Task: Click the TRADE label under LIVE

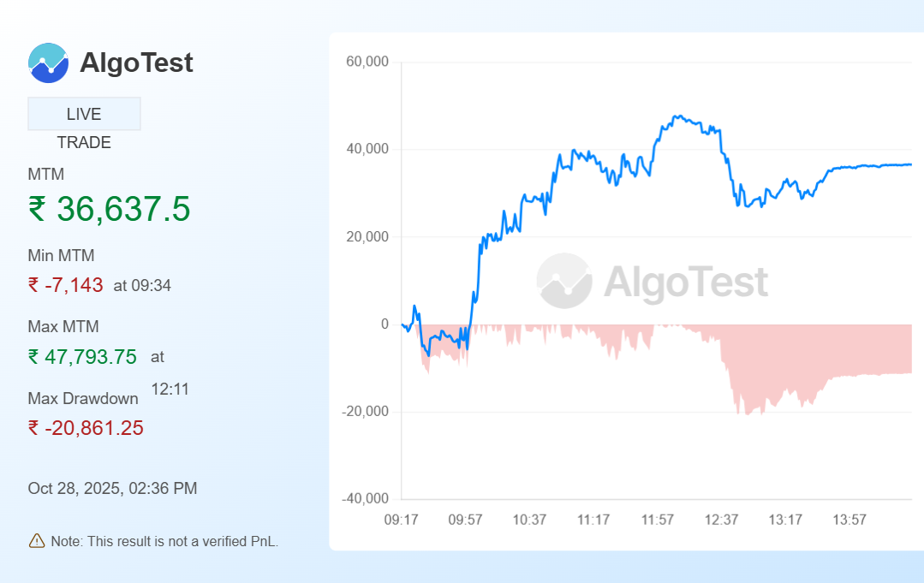Action: pos(84,143)
